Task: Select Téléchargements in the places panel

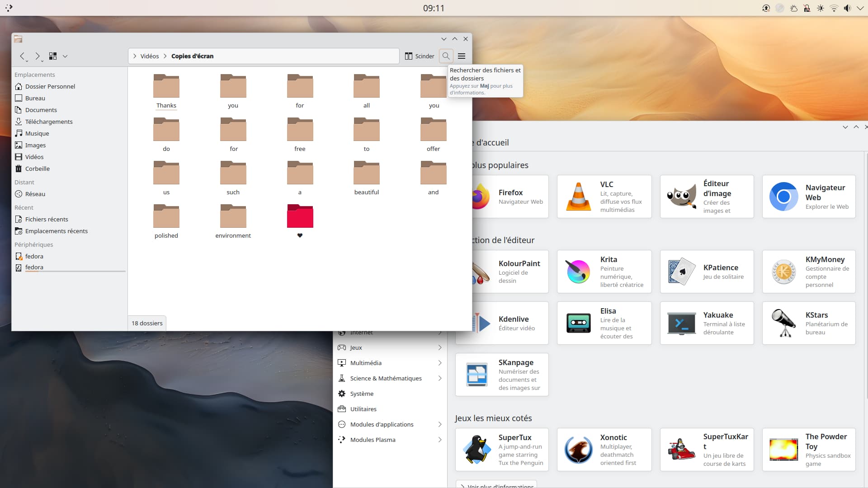Action: (48, 122)
